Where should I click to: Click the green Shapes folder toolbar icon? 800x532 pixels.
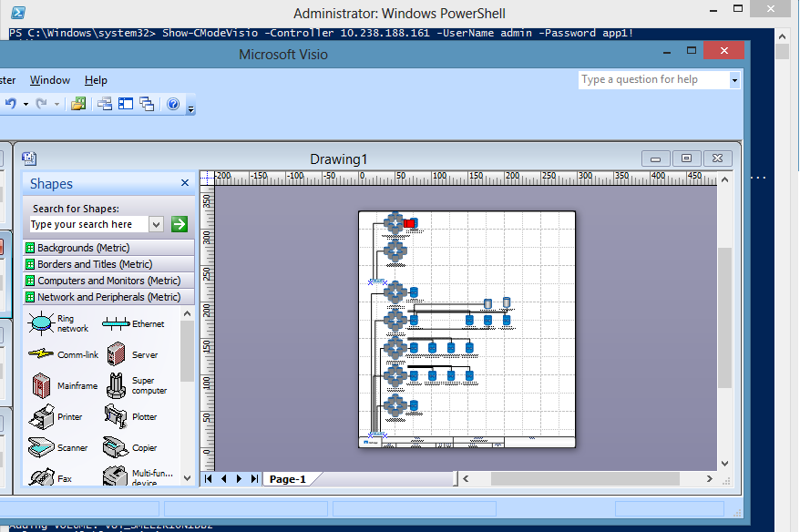pos(78,104)
